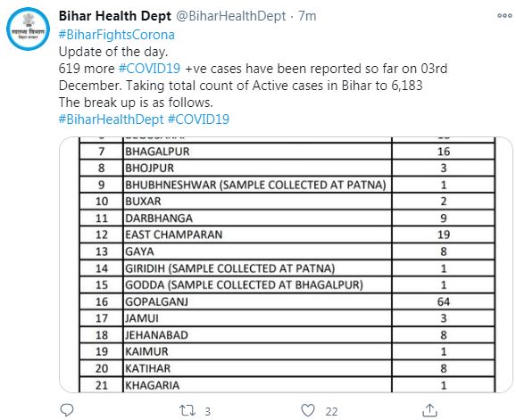The image size is (516, 420).
Task: Open the three-dot more options menu
Action: click(504, 15)
